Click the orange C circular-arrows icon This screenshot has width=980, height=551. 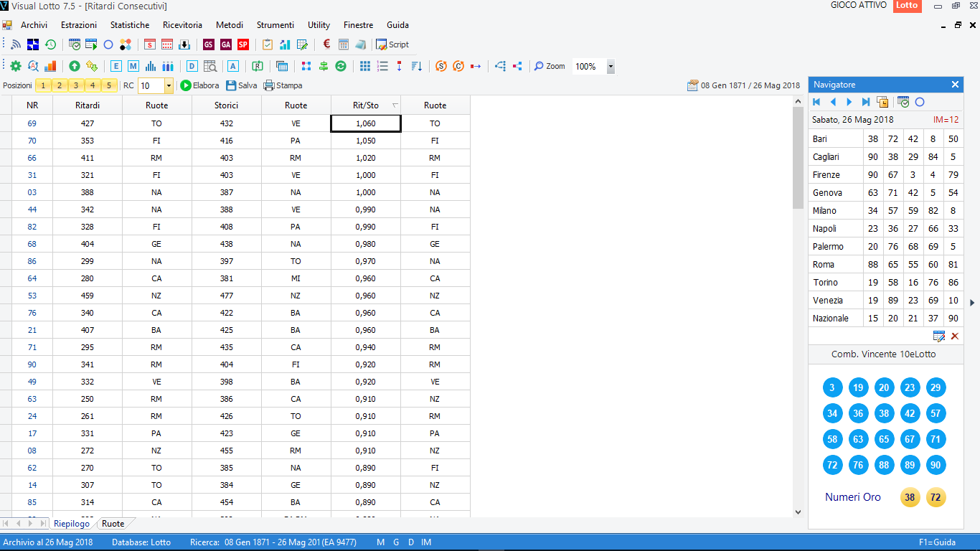[x=458, y=66]
